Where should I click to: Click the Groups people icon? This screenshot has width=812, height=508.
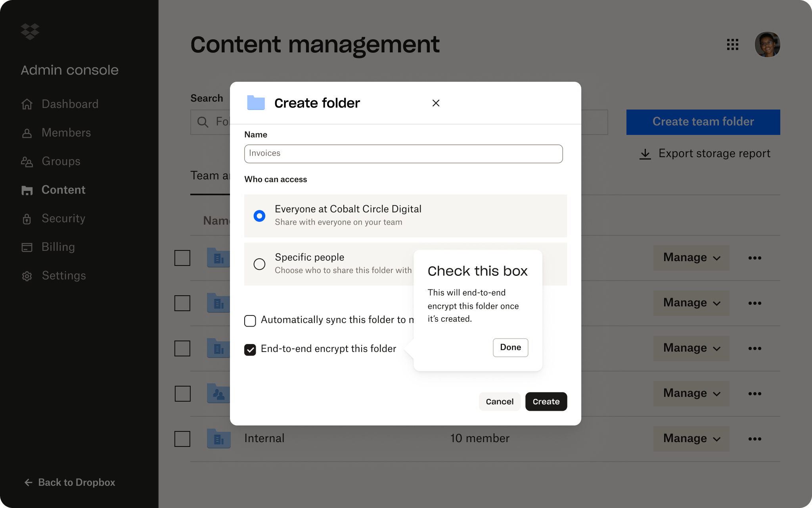click(x=27, y=162)
